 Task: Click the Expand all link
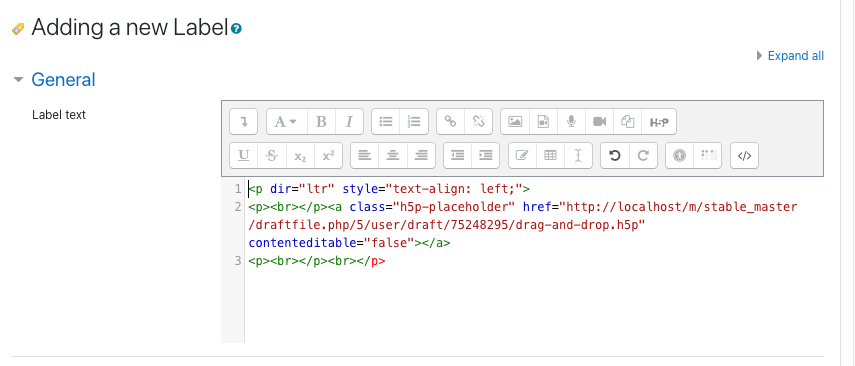click(x=796, y=56)
